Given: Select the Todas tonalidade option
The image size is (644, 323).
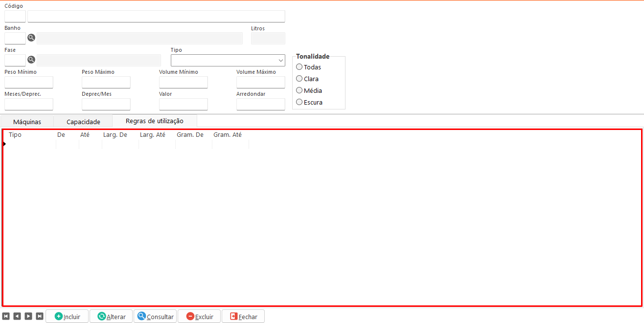Looking at the screenshot, I should tap(299, 67).
